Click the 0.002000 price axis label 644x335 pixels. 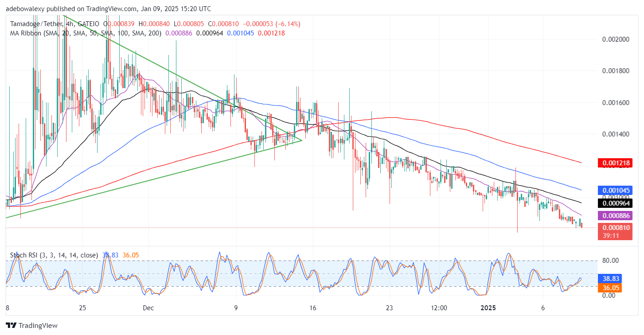[x=615, y=39]
